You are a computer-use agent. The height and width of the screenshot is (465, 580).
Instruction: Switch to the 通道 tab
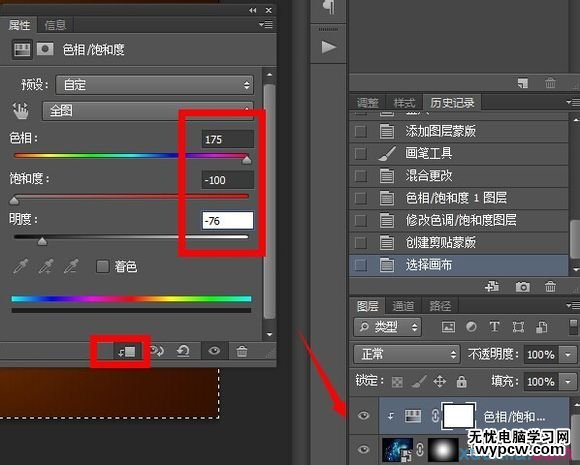click(403, 306)
